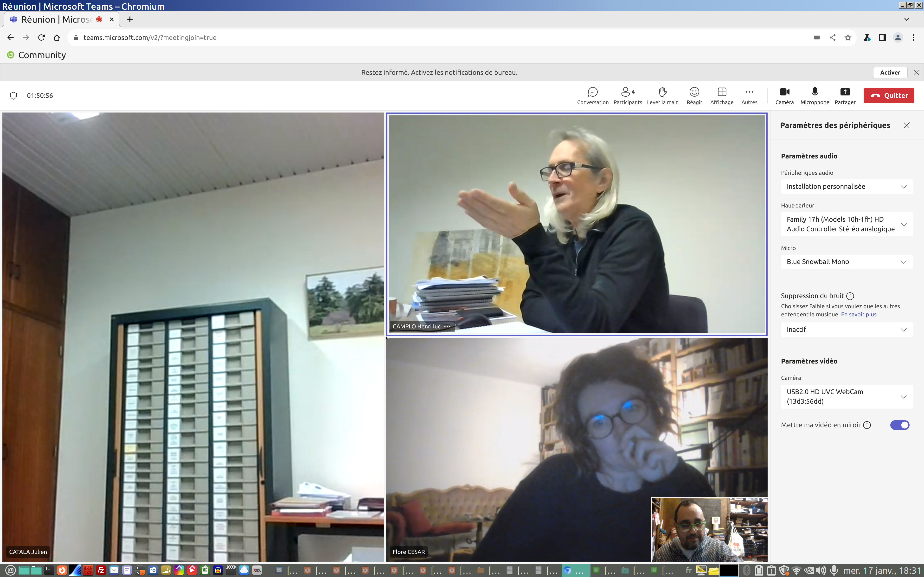The width and height of the screenshot is (924, 577).
Task: Expand the Périphériques audio dropdown
Action: 847,187
